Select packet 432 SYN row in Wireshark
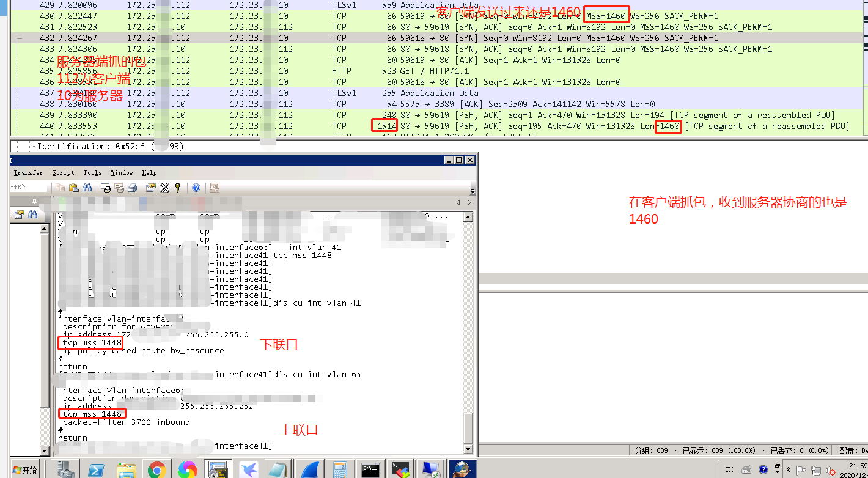868x478 pixels. (437, 38)
